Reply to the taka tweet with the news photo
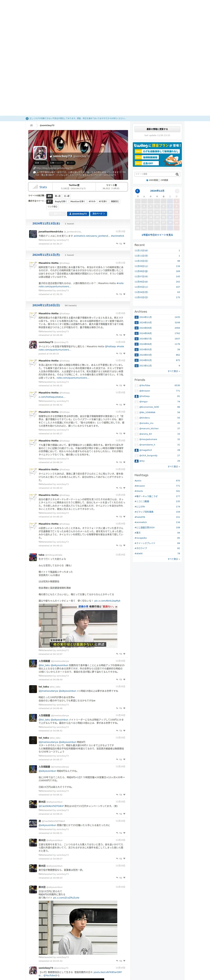Image resolution: width=210 pixels, height=980 pixels. 117,654
